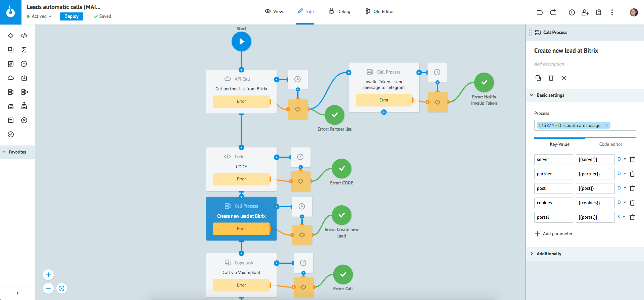Delete the server parameter row
The image size is (644, 300).
(632, 160)
